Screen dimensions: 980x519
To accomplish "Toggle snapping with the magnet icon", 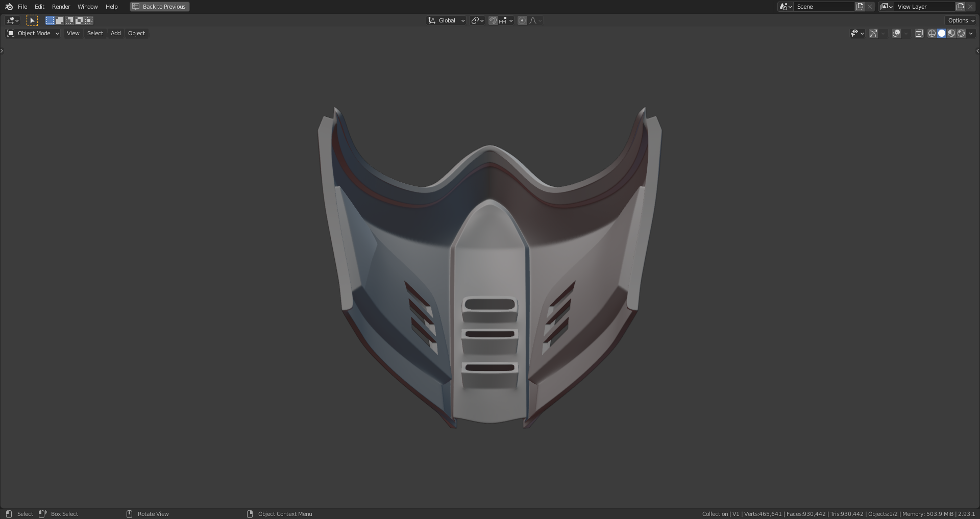I will [493, 20].
